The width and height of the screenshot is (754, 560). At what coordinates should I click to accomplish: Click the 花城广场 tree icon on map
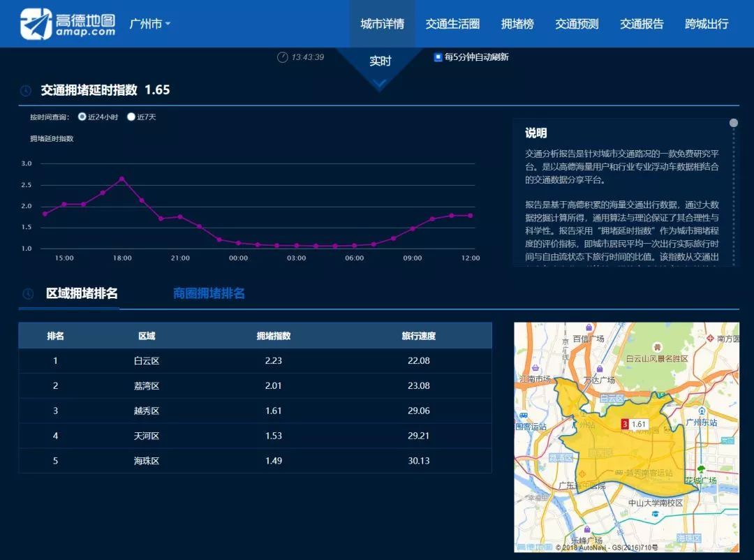pos(701,469)
